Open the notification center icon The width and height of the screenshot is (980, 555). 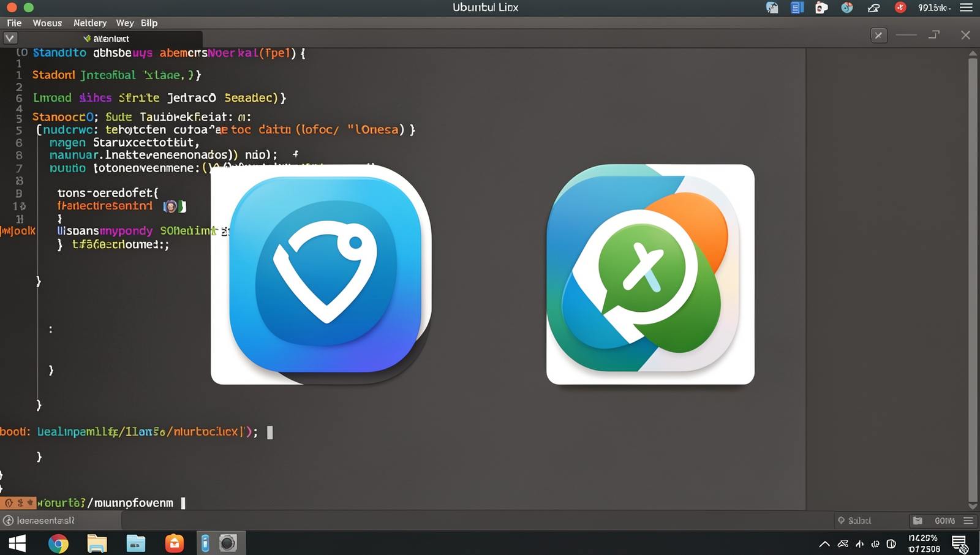click(960, 543)
